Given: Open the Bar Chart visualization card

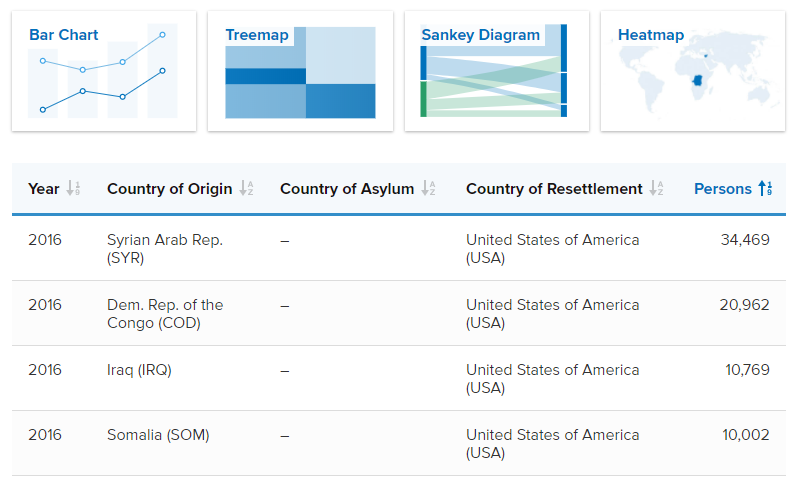Looking at the screenshot, I should [x=104, y=71].
